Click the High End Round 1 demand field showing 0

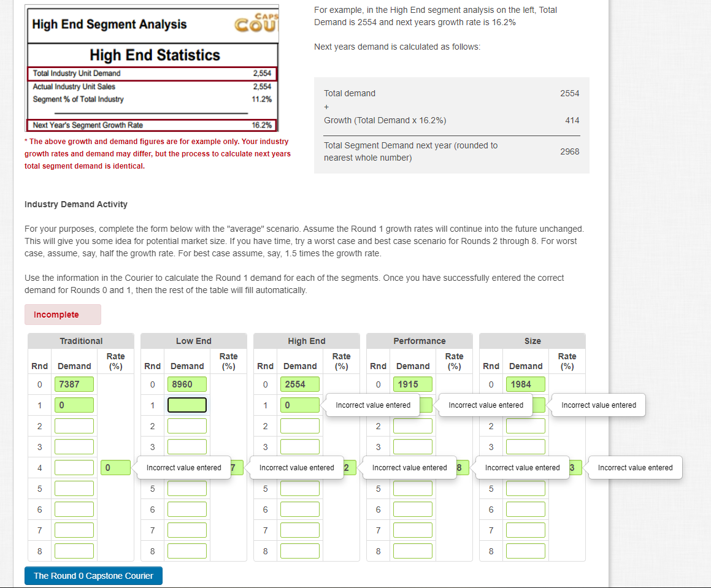click(299, 405)
